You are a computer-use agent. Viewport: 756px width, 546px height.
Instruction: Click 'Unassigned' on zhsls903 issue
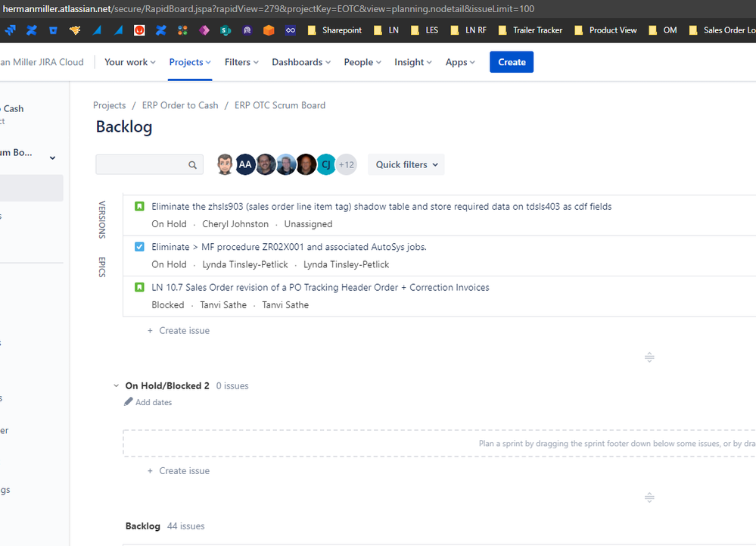(x=308, y=224)
